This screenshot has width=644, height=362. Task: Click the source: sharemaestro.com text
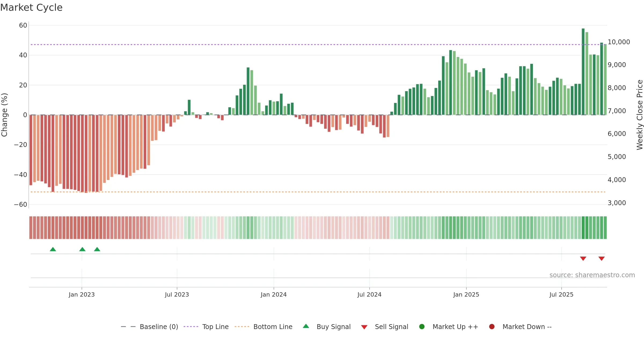point(592,275)
